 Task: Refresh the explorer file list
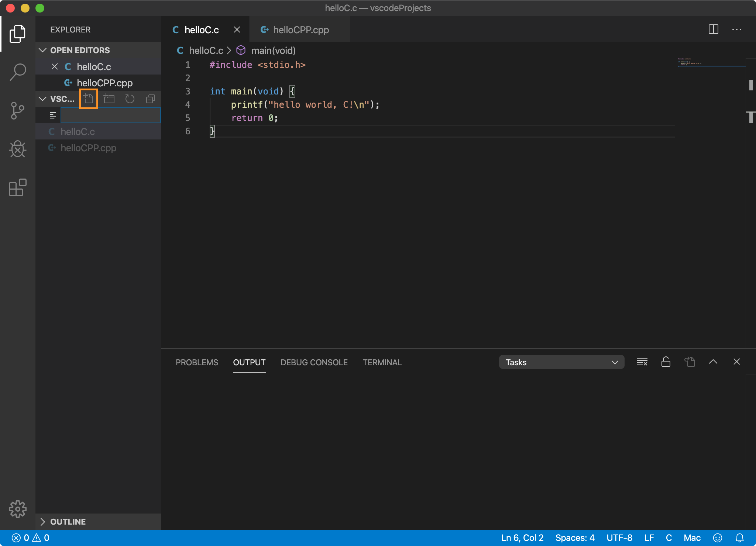pos(130,99)
